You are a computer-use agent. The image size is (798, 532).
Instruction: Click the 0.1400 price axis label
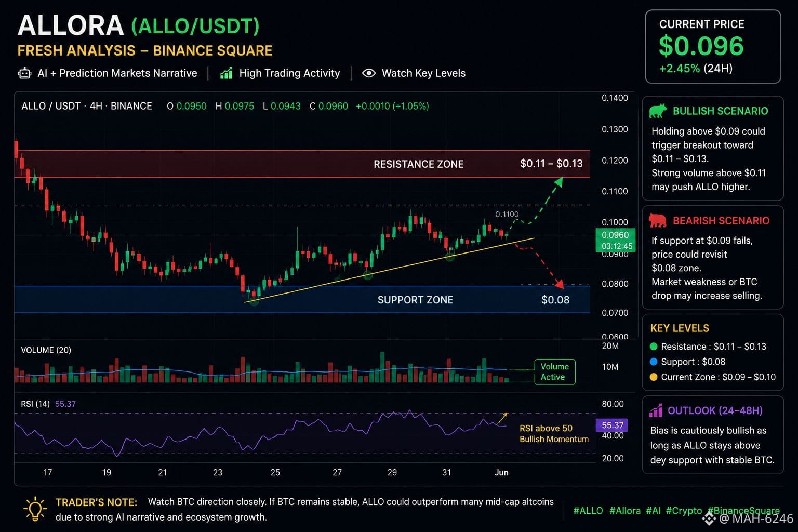pyautogui.click(x=615, y=98)
